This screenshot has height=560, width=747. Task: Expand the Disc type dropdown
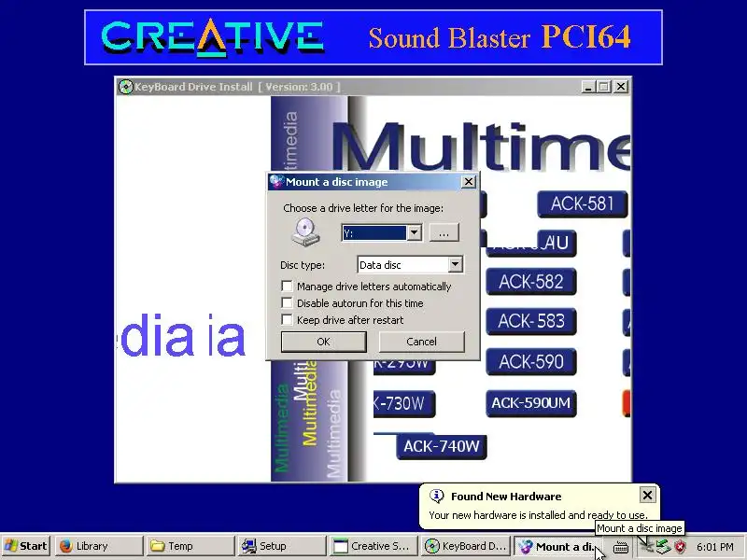tap(455, 264)
